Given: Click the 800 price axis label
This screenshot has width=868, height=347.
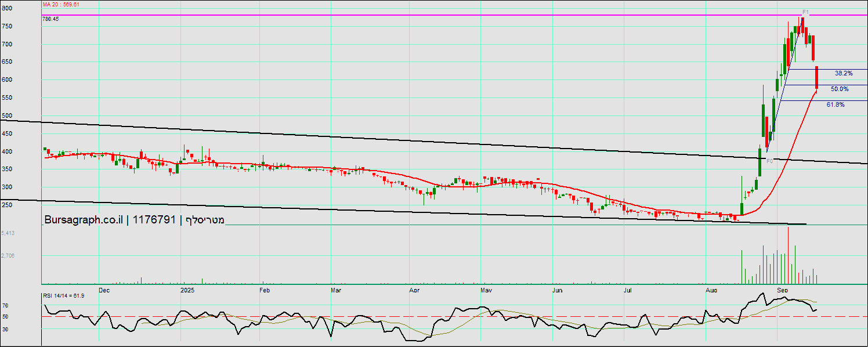Looking at the screenshot, I should (x=7, y=9).
